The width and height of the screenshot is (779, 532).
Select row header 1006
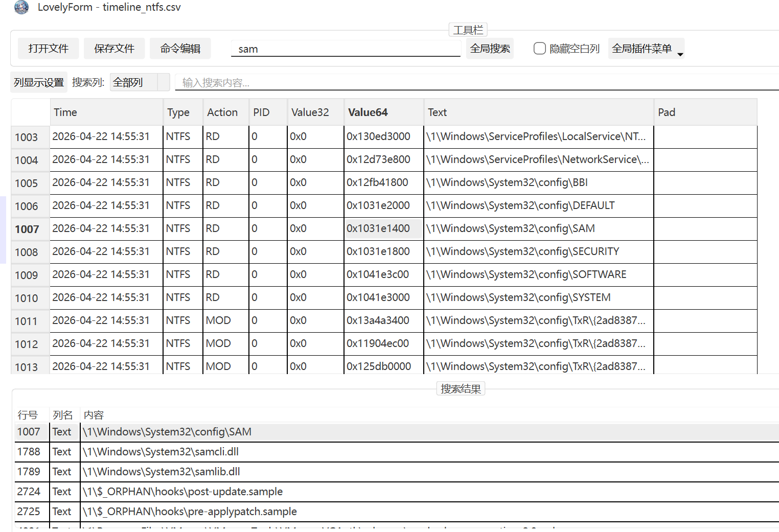(30, 206)
